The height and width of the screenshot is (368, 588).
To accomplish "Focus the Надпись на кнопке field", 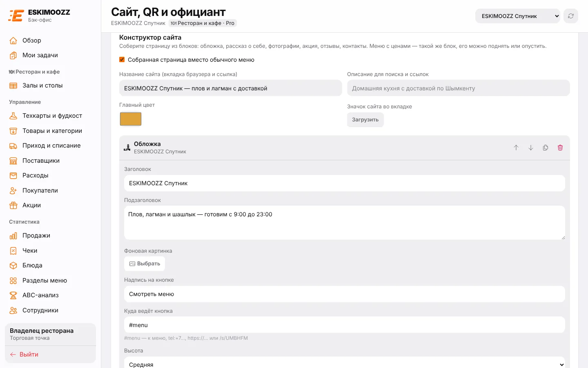I will (345, 294).
